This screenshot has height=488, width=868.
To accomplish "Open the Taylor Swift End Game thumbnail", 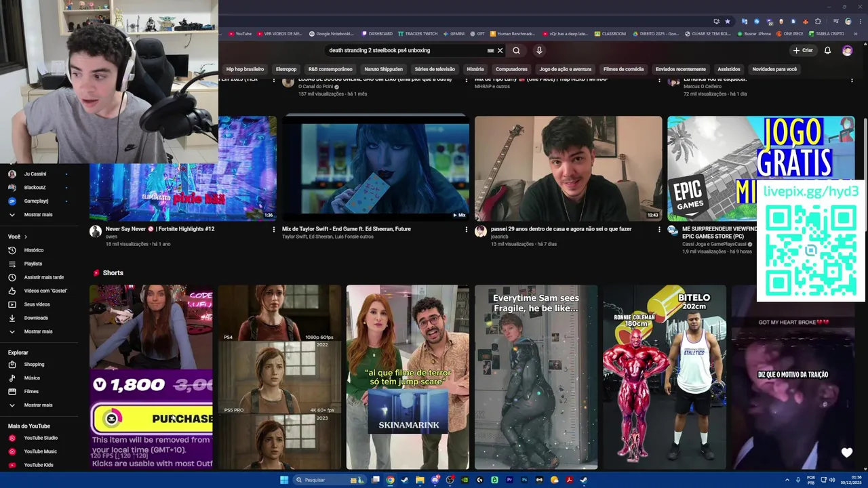I will pyautogui.click(x=376, y=168).
